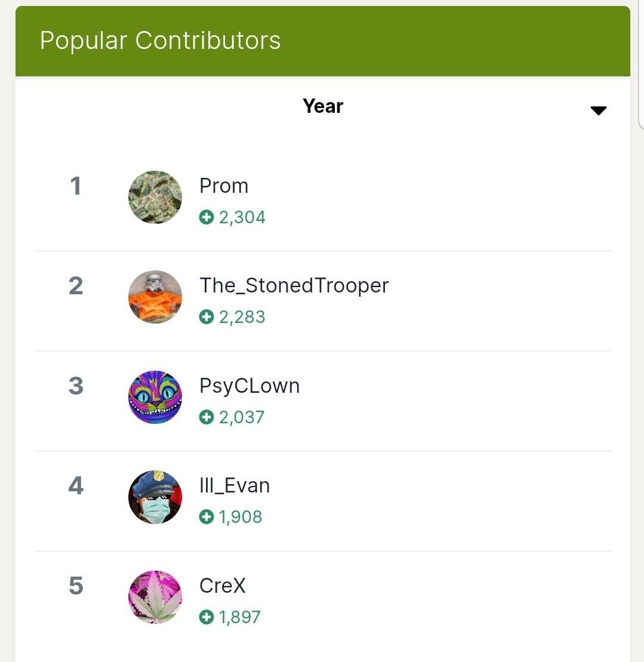Click the plus icon beside 1,908
This screenshot has width=644, height=662.
[207, 517]
